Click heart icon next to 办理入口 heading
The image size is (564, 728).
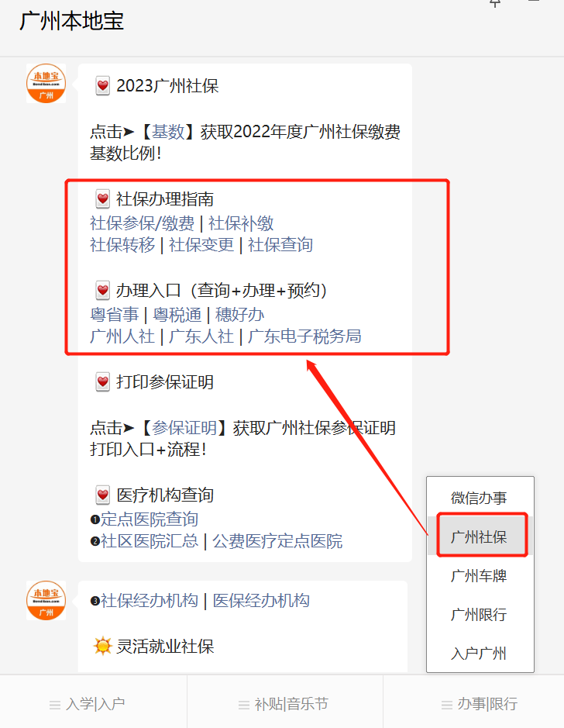102,290
